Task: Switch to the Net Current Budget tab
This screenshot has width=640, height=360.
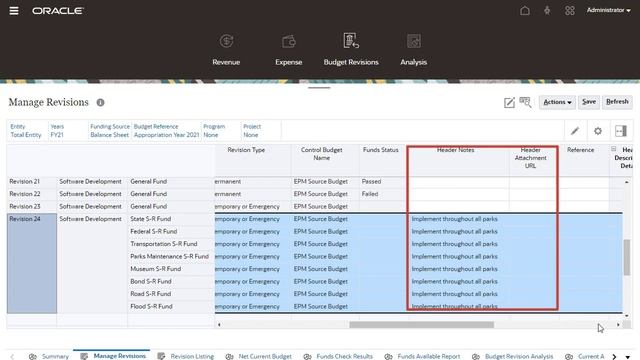Action: [258, 356]
